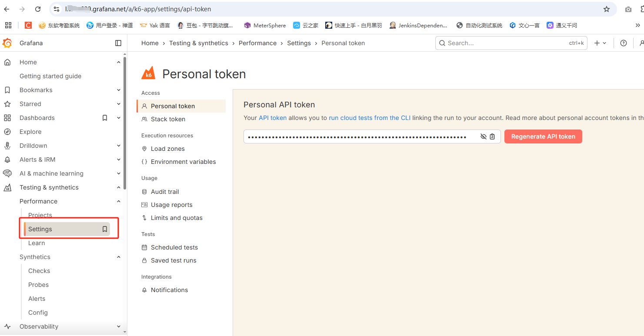The image size is (644, 336).
Task: Open Getting started guide
Action: tap(50, 76)
